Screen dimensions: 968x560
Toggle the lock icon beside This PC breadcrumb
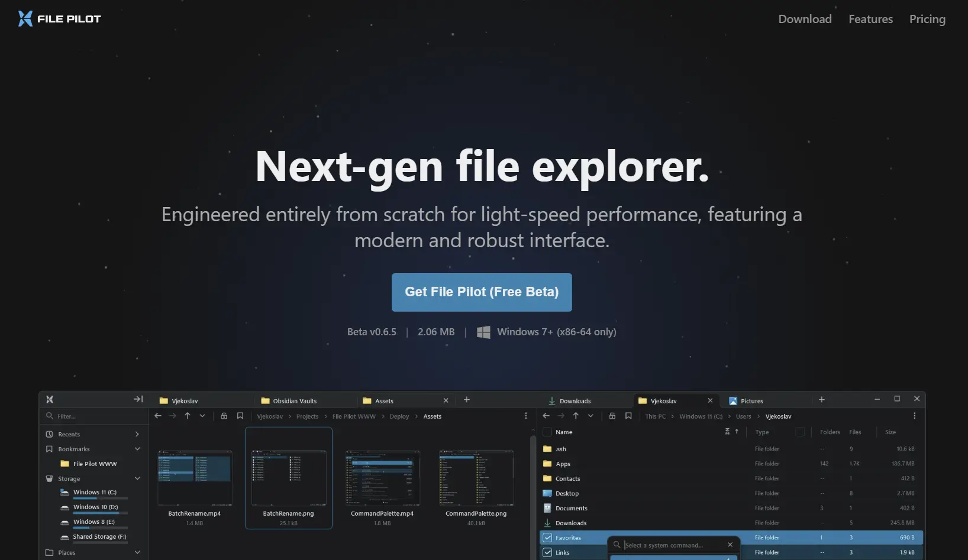click(612, 416)
